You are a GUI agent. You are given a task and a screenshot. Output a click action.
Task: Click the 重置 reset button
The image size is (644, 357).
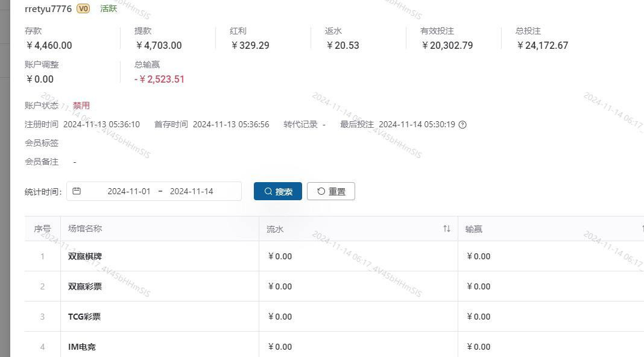(x=331, y=191)
